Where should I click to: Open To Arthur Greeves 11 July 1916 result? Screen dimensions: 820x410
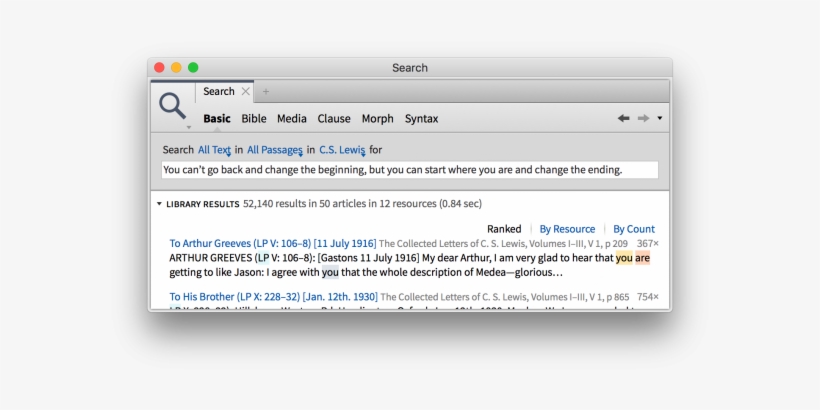[x=273, y=244]
